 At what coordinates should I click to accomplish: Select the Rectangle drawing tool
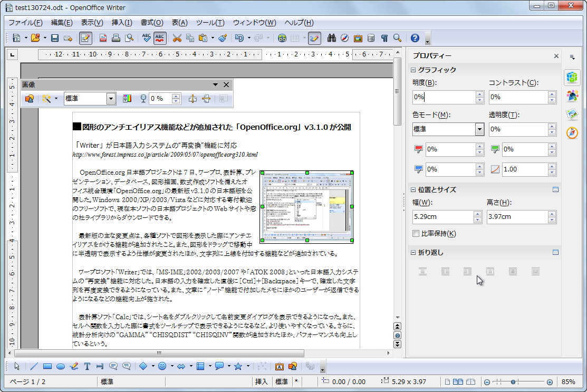[x=47, y=366]
